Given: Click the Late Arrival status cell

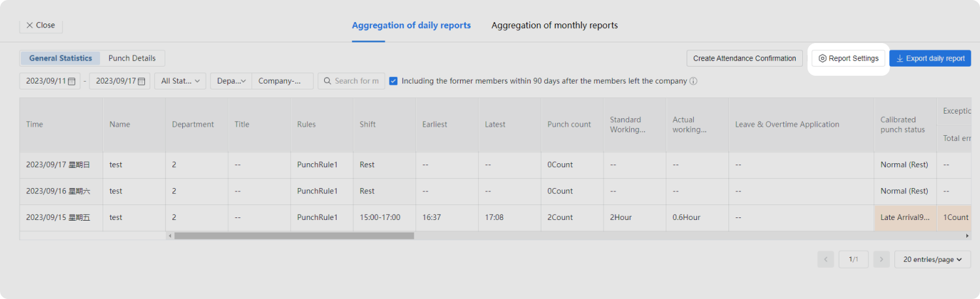Looking at the screenshot, I should coord(905,217).
